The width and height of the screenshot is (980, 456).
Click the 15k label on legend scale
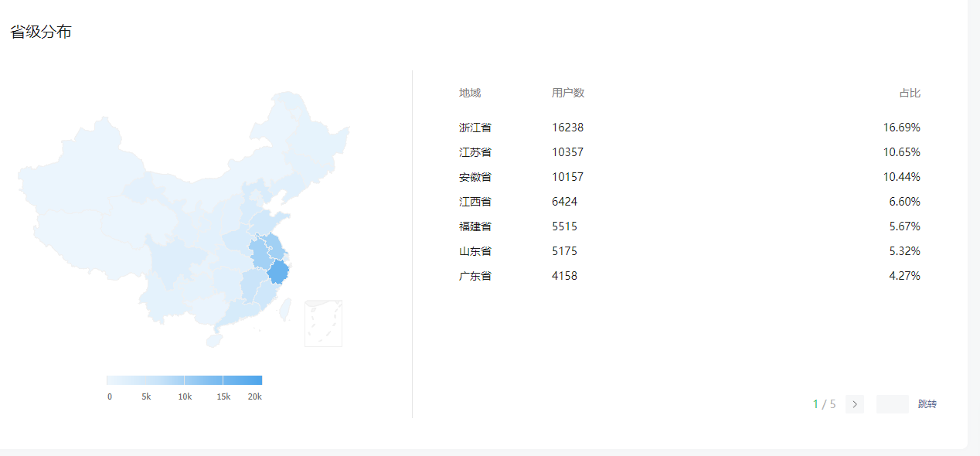(223, 396)
